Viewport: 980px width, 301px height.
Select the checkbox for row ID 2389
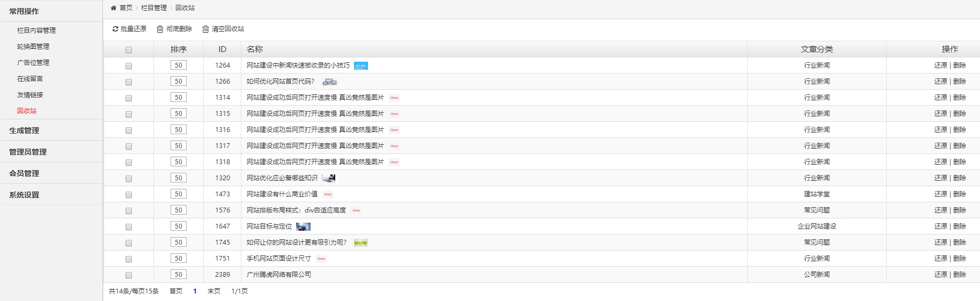129,275
